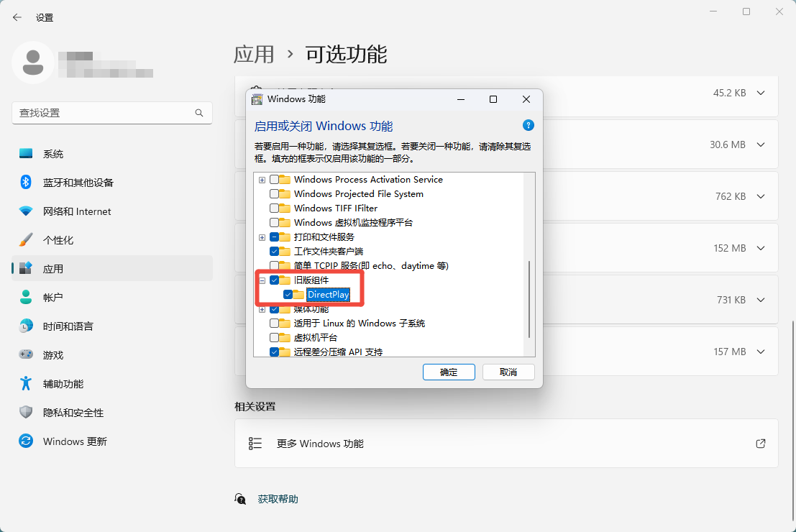Click the Windows 功能 dialog title icon
Screen dimensions: 796x532
pos(257,99)
